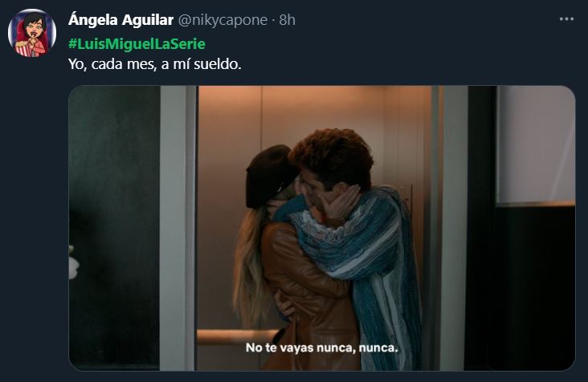The height and width of the screenshot is (382, 588).
Task: Open the attached elevator kiss image
Action: [x=322, y=228]
